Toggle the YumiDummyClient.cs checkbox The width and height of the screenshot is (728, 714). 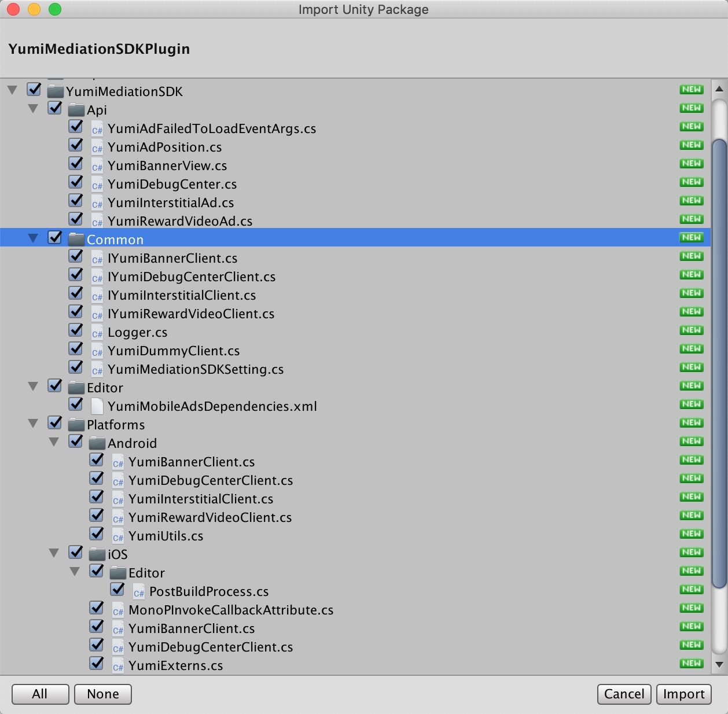tap(76, 349)
